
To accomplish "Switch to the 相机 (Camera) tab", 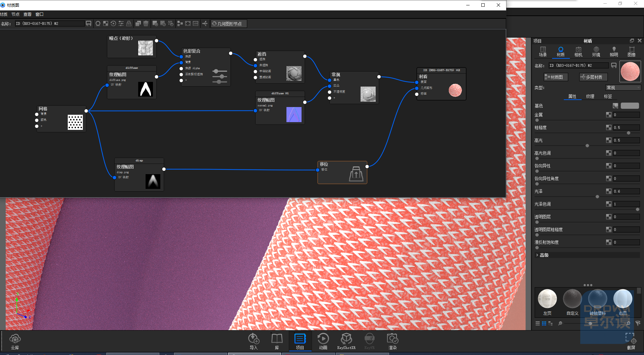I will coord(578,52).
